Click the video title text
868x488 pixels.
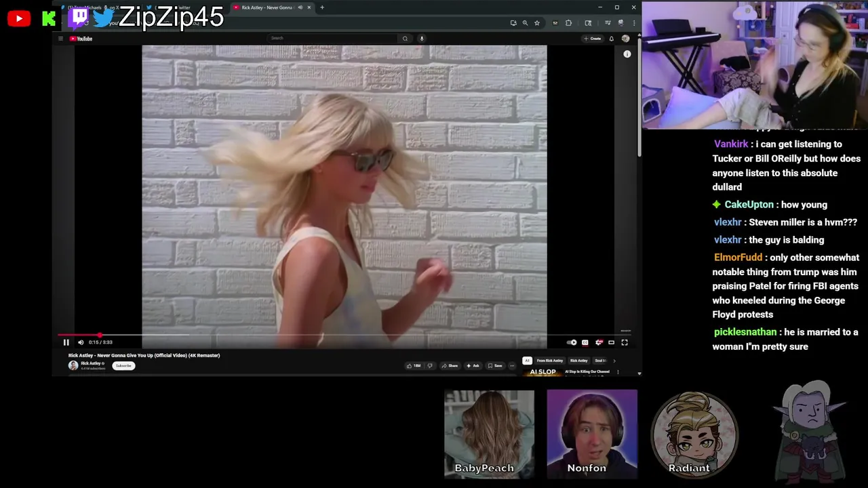144,355
